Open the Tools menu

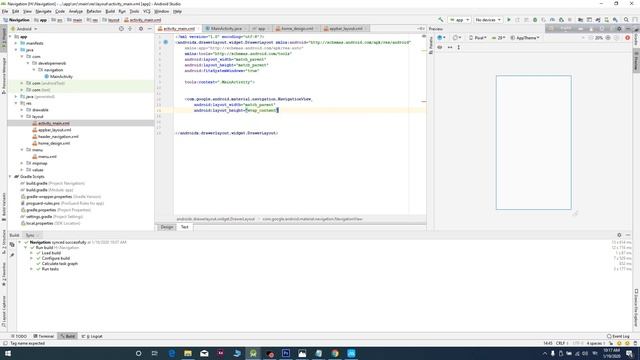pos(134,11)
